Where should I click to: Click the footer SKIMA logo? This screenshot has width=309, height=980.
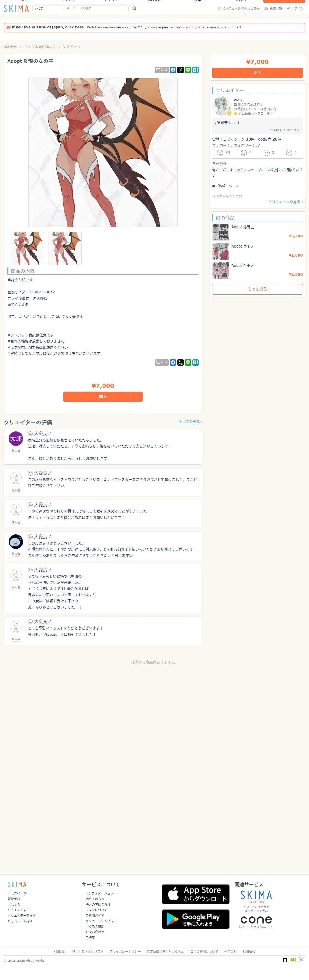(17, 885)
